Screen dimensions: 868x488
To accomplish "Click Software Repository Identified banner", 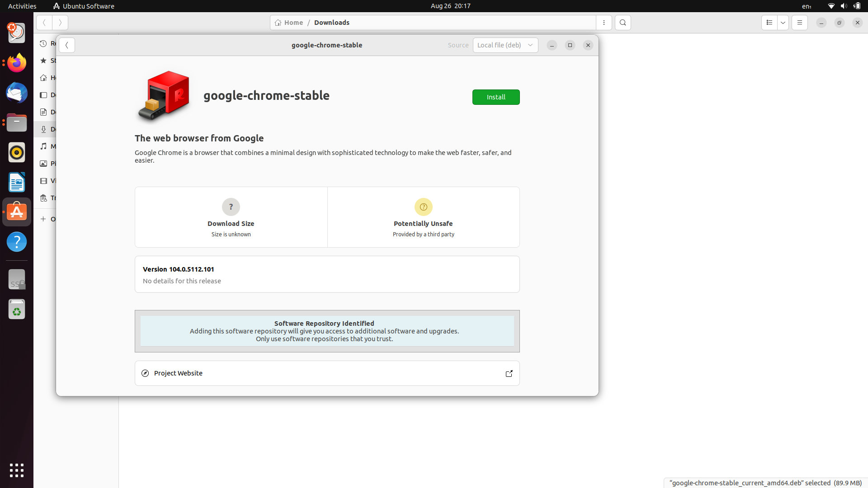I will click(327, 331).
